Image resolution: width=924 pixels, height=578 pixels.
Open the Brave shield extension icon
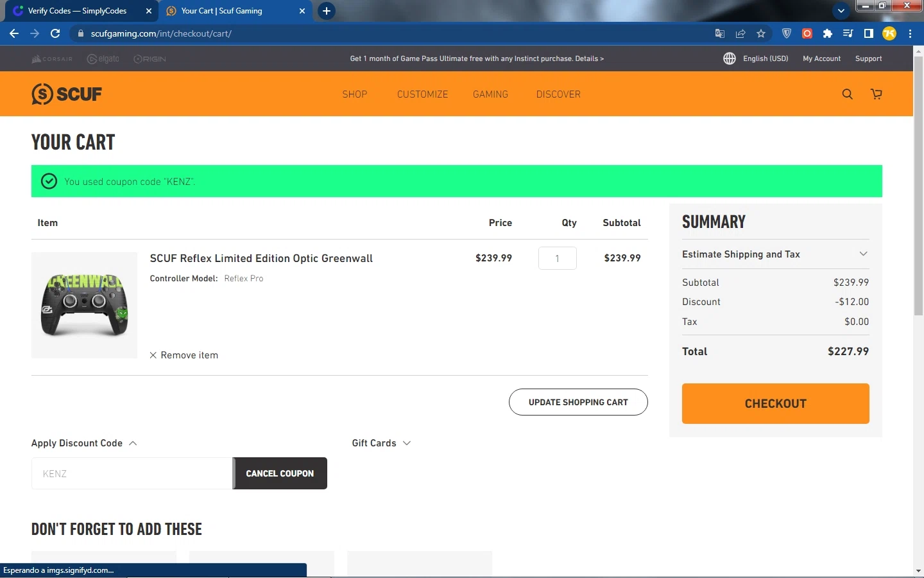(787, 33)
